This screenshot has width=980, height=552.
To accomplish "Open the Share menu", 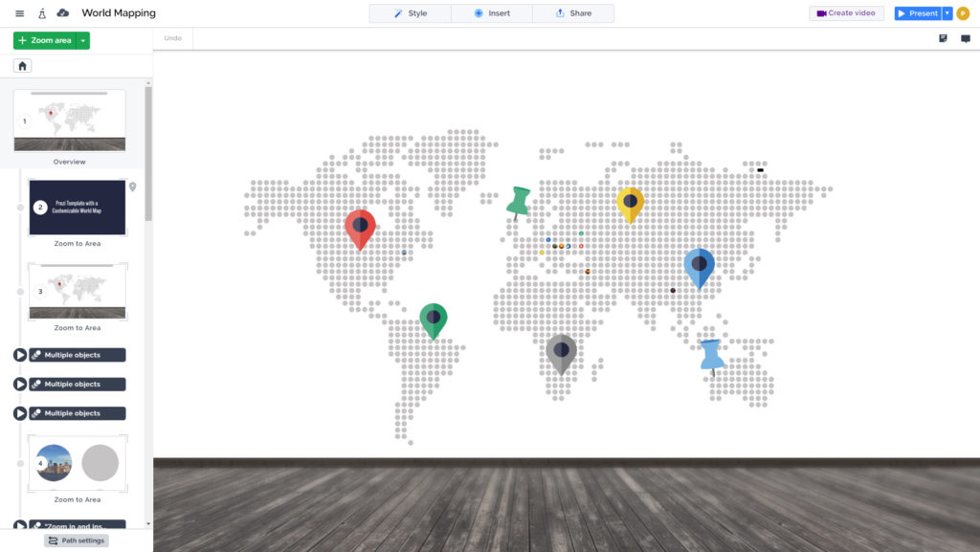I will coord(573,13).
